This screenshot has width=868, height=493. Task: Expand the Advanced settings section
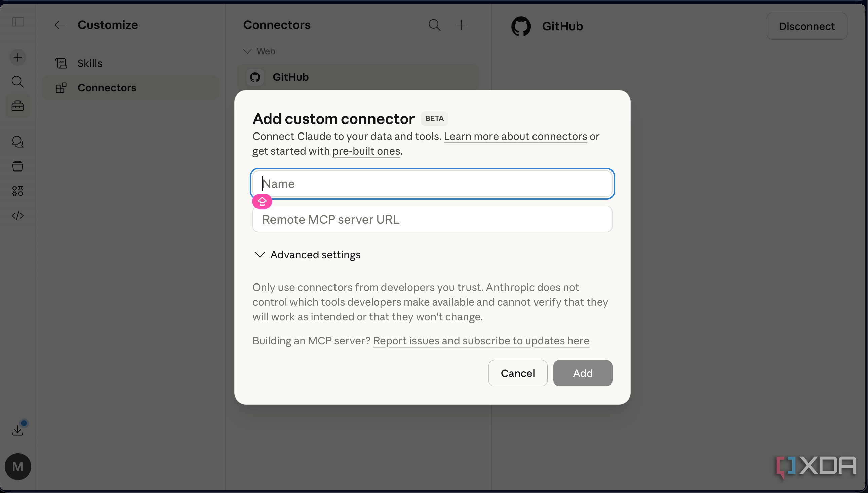tap(307, 255)
